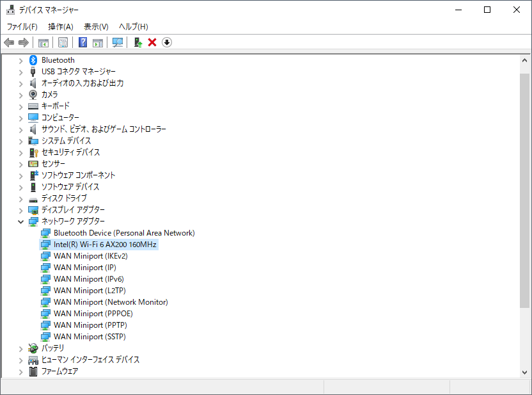
Task: Click the キーボード keyboard icon
Action: point(33,106)
